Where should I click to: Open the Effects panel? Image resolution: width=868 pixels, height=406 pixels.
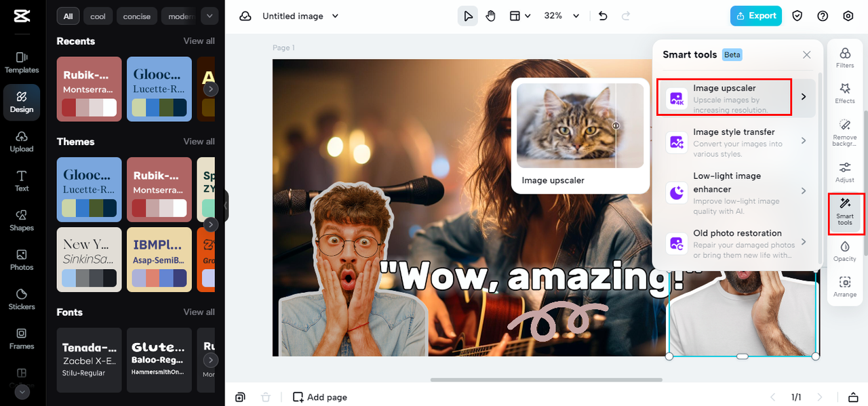[845, 94]
